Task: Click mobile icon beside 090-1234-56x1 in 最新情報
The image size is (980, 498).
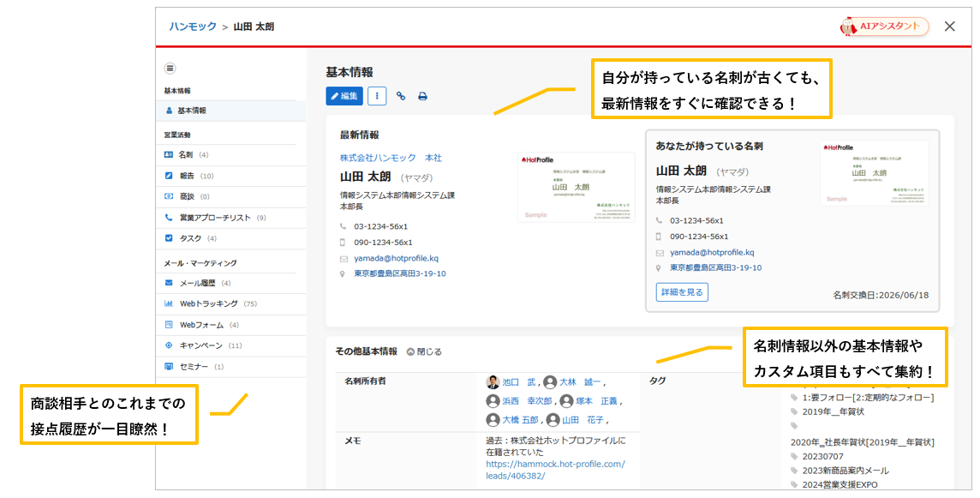Action: pyautogui.click(x=344, y=242)
